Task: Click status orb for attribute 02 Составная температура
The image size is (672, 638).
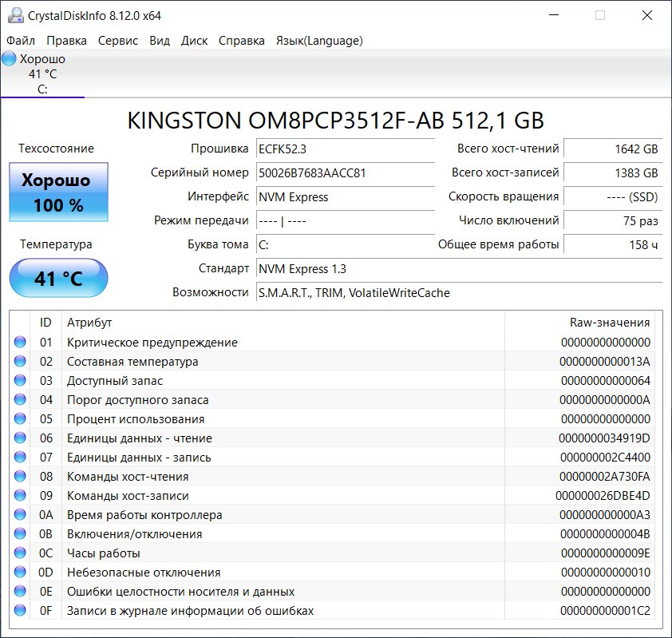Action: (x=20, y=361)
